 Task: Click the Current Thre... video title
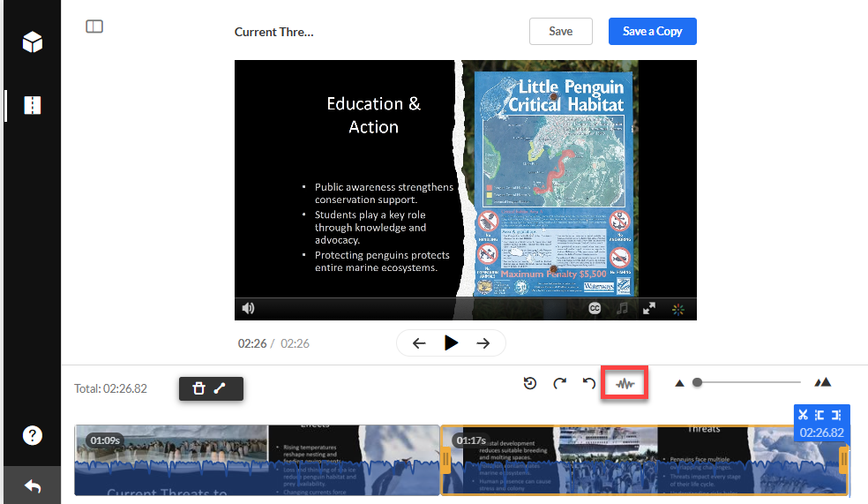pos(274,32)
